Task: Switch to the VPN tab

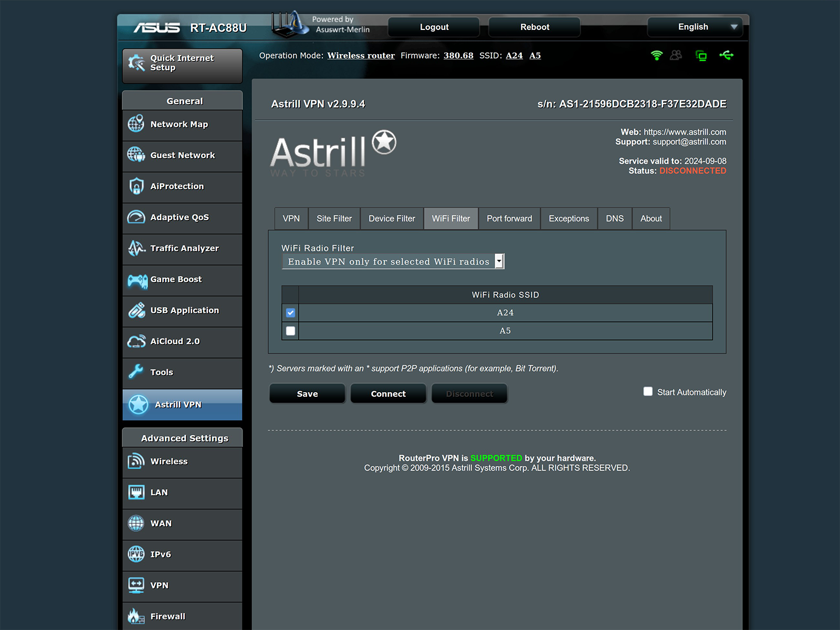Action: (291, 218)
